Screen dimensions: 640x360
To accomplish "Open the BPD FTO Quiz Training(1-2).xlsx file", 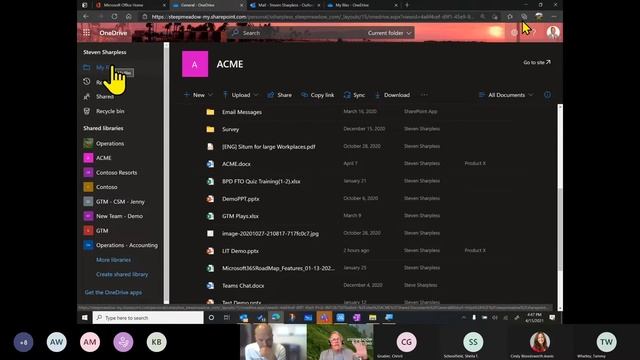I will click(x=261, y=181).
